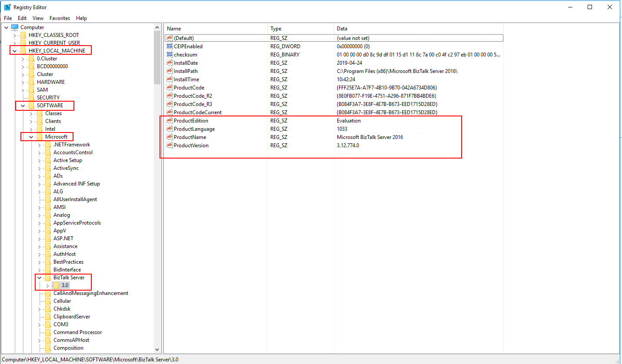Collapse the BizTalk Server tree node
This screenshot has height=364, width=622.
[39, 278]
